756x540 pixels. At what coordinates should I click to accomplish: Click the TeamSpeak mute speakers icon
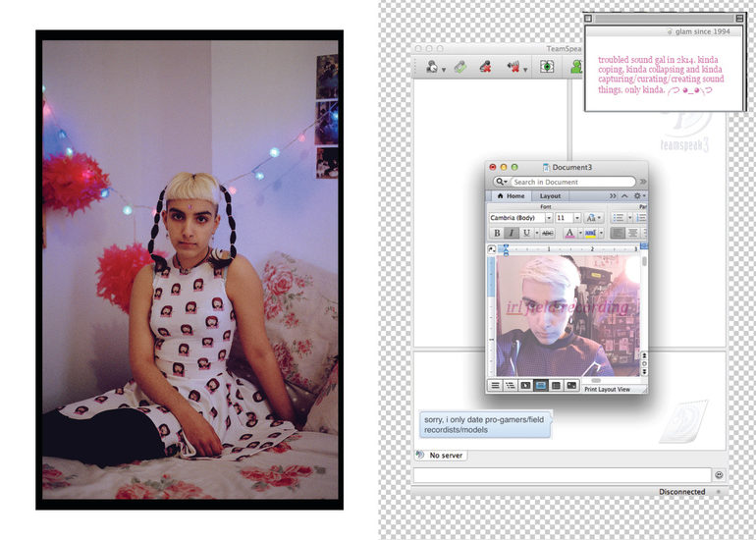pyautogui.click(x=513, y=67)
